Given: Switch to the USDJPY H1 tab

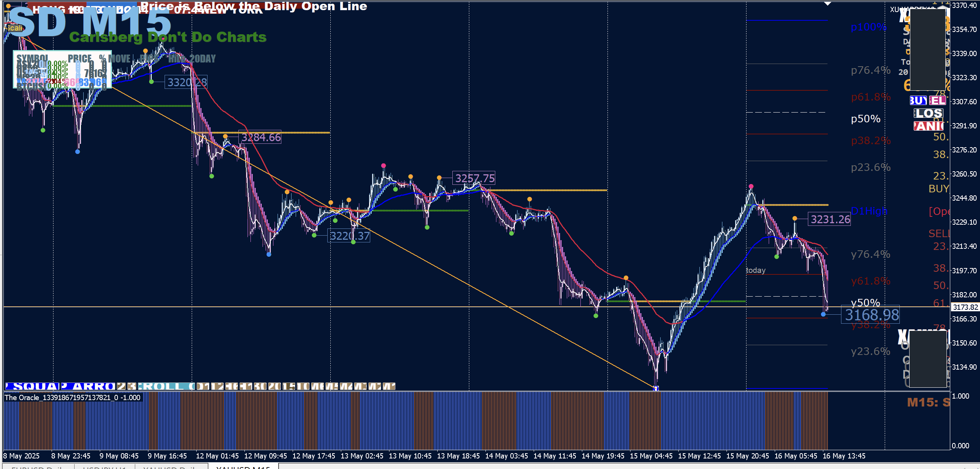Looking at the screenshot, I should coord(105,467).
